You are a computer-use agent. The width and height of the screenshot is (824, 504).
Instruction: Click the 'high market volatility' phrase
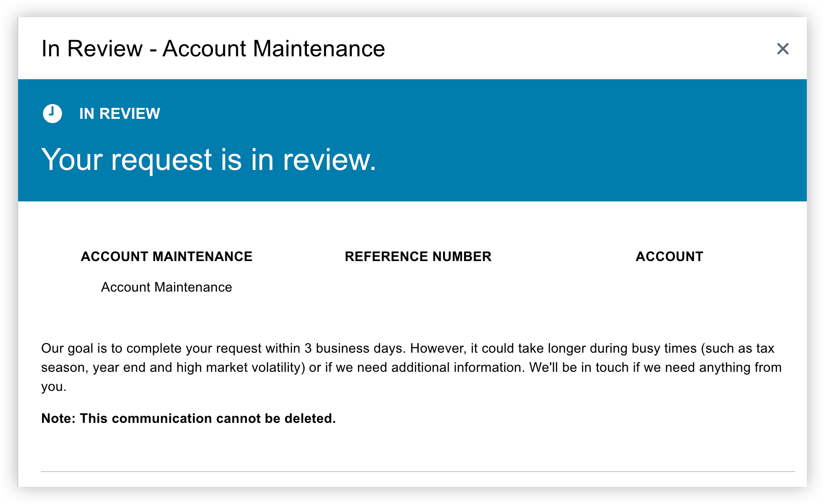pos(241,367)
